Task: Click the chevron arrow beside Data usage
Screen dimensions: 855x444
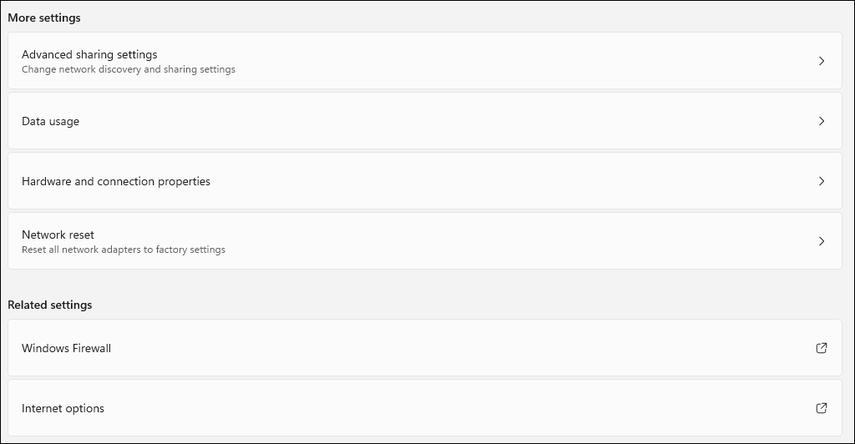Action: pos(821,121)
